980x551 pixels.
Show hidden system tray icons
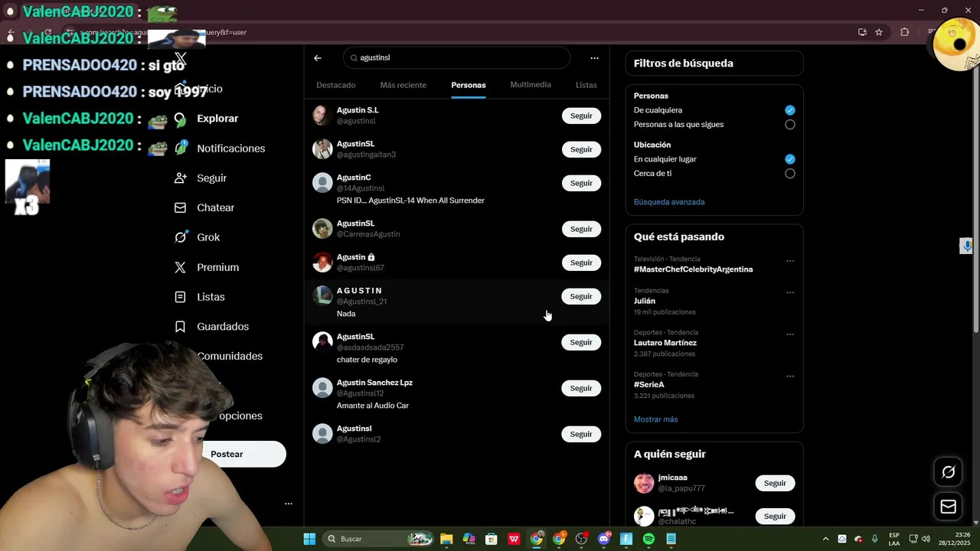pos(825,539)
